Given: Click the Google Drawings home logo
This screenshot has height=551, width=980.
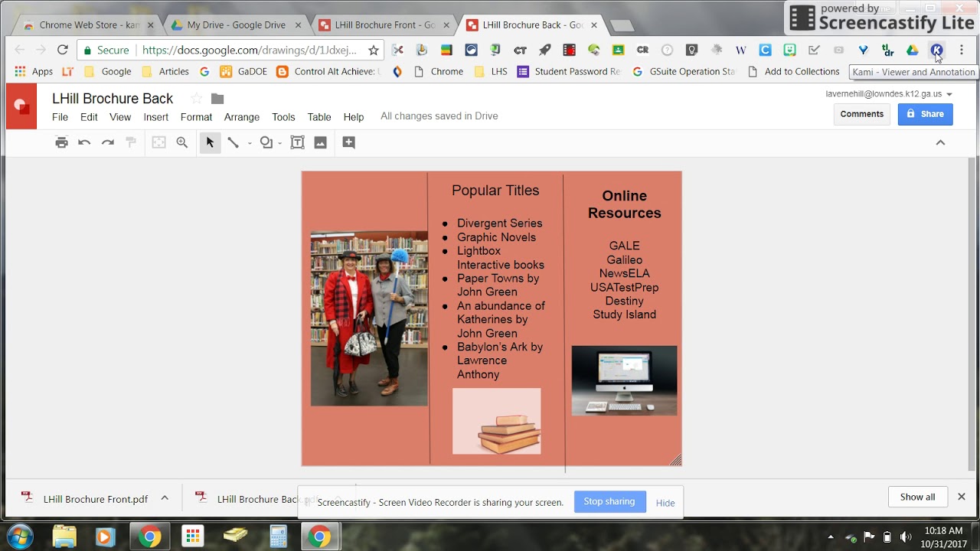Looking at the screenshot, I should click(21, 106).
